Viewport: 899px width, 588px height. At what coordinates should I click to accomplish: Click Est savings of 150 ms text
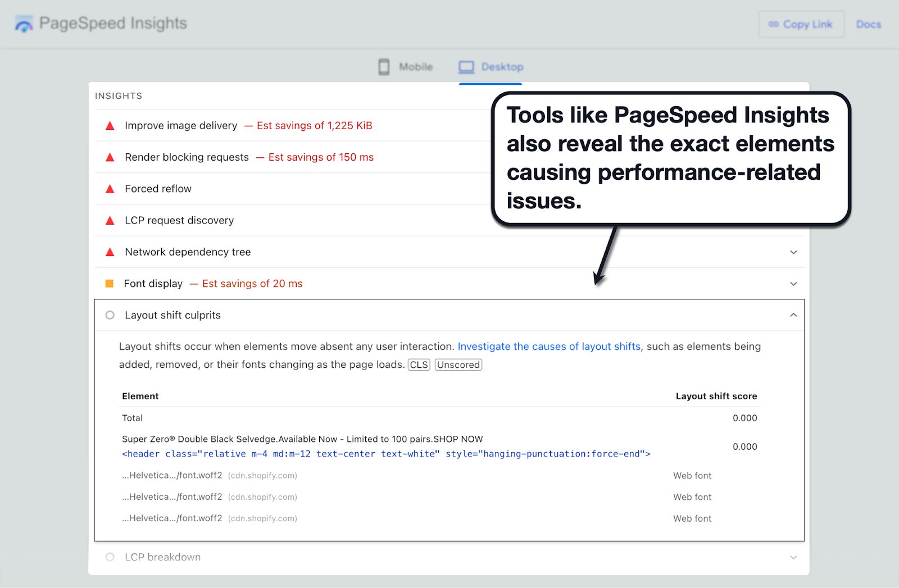[x=321, y=157]
